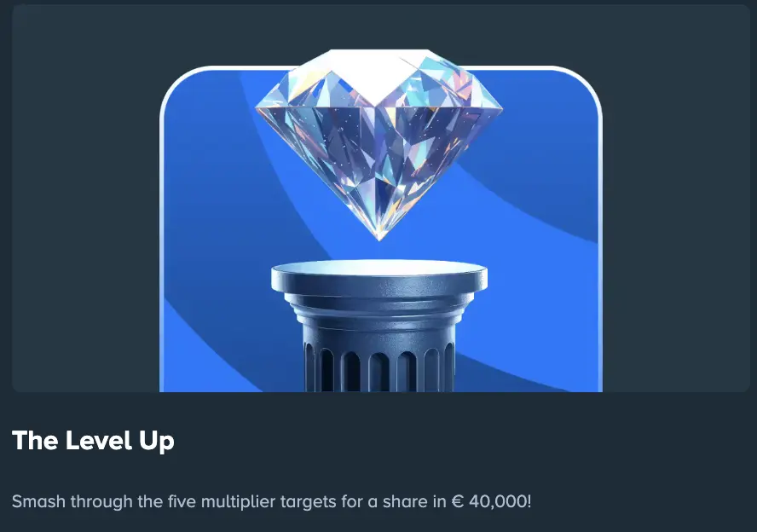Click the word Smash in the description
Viewport: 757px width, 532px height.
click(x=38, y=501)
